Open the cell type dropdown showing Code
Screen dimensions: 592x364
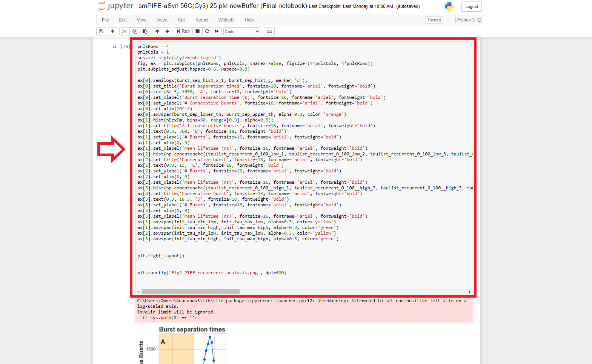click(x=242, y=32)
